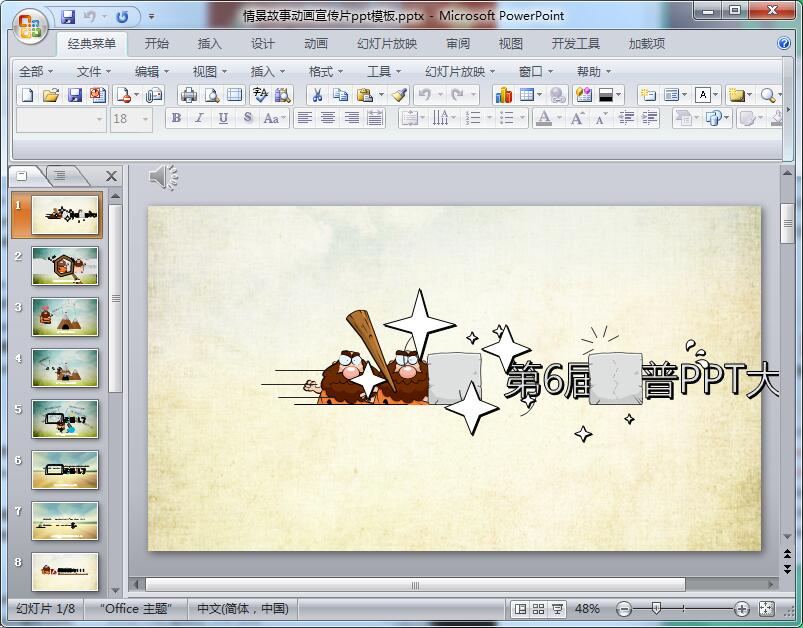Start slide show from status bar icon
The image size is (803, 628).
[x=557, y=609]
